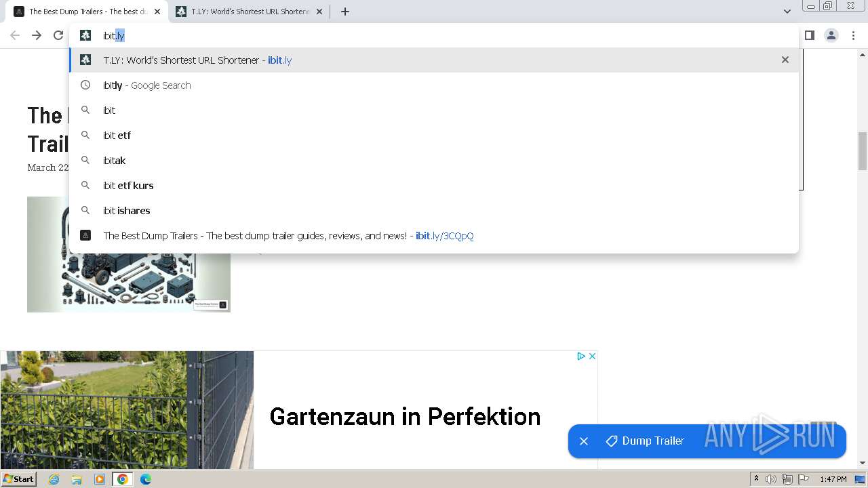Click the Chrome taskbar icon

click(x=123, y=479)
